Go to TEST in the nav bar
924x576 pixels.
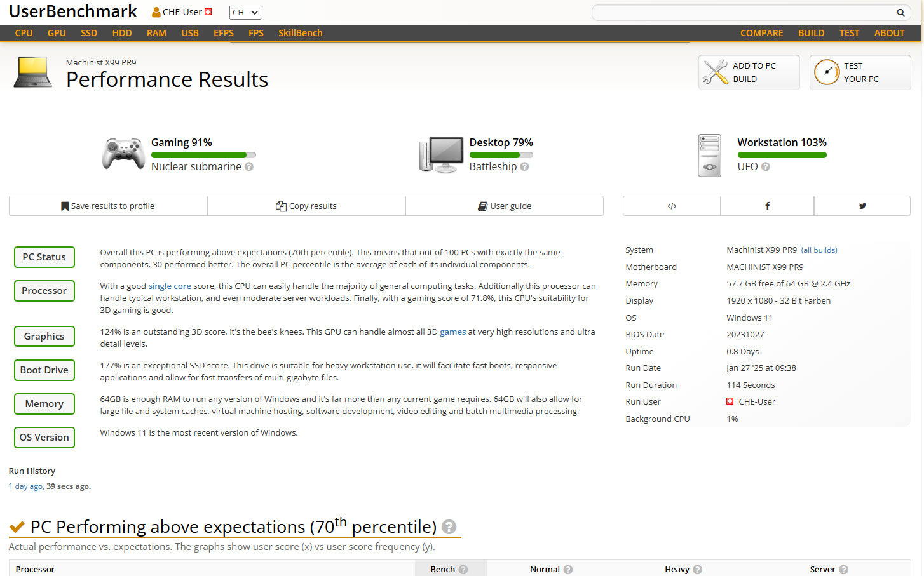(849, 33)
